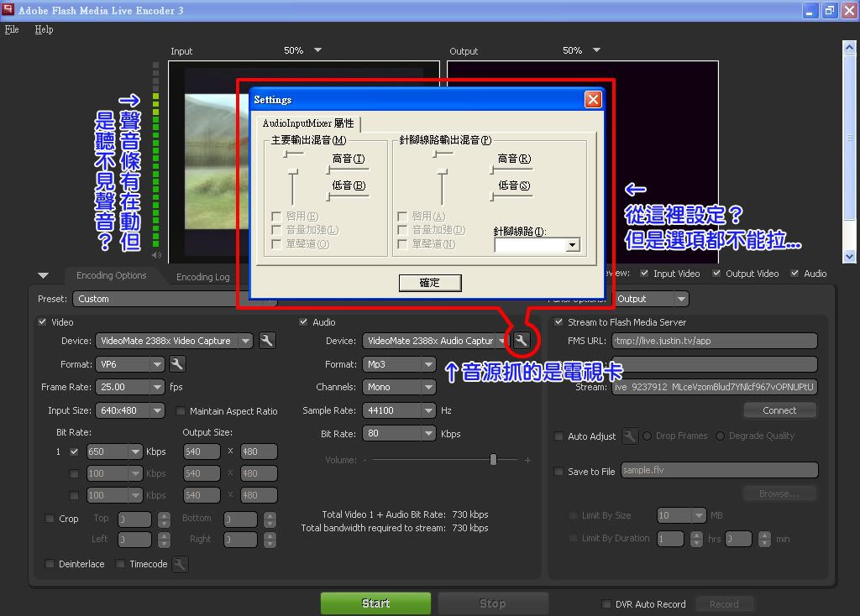Toggle the Deinterlace checkbox
Viewport: 860px width, 616px height.
click(x=50, y=564)
